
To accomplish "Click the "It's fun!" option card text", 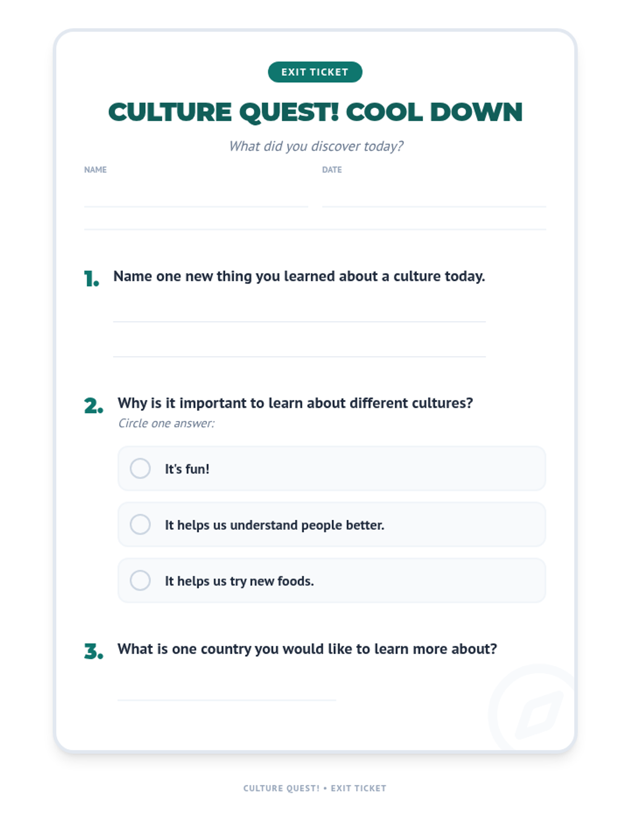I will point(187,469).
